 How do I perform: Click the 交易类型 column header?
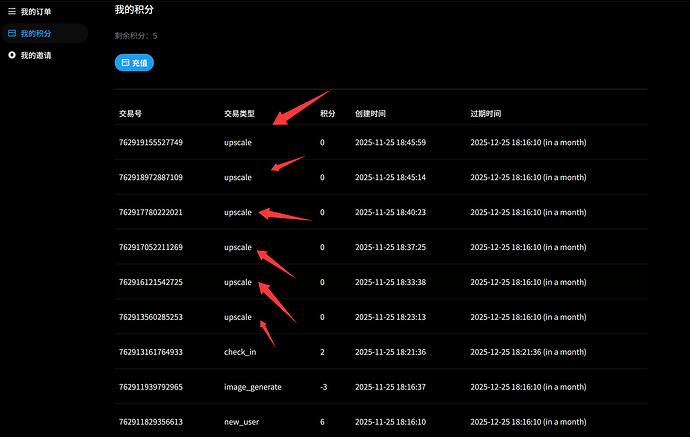[x=239, y=113]
